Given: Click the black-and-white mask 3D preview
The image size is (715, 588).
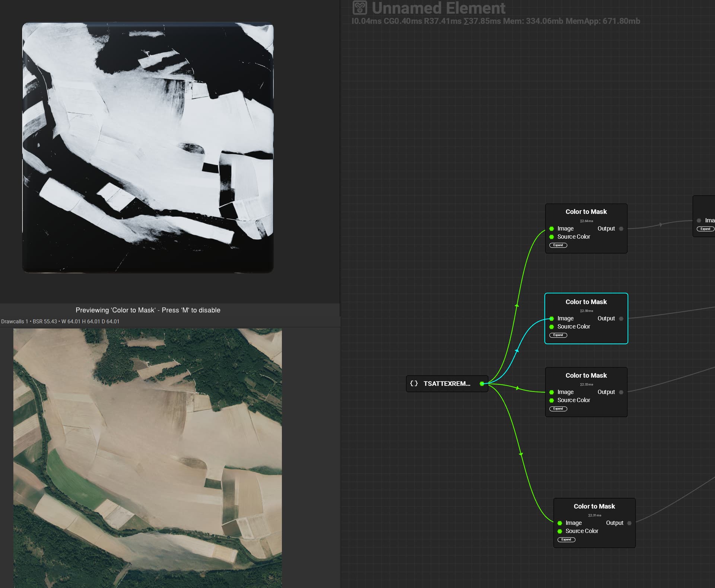Looking at the screenshot, I should coord(148,148).
